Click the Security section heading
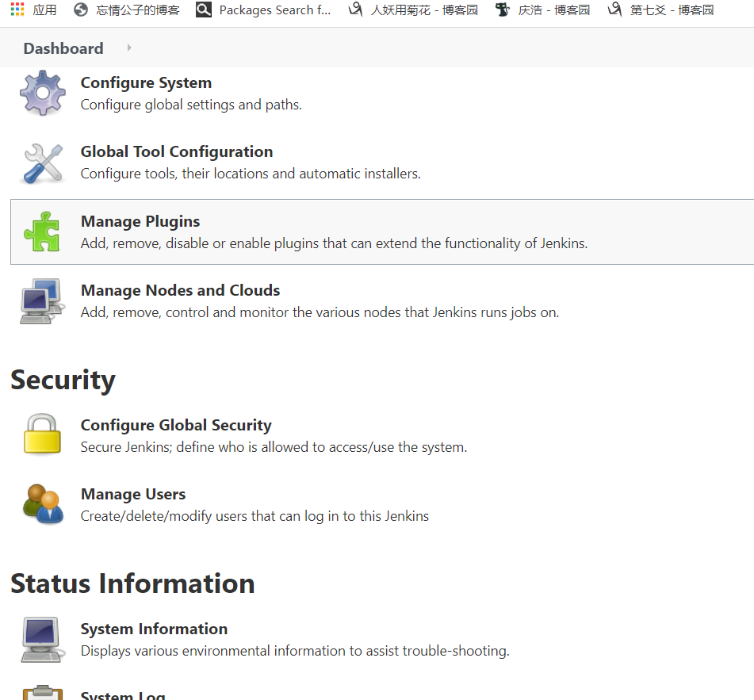Image resolution: width=754 pixels, height=700 pixels. click(x=63, y=381)
